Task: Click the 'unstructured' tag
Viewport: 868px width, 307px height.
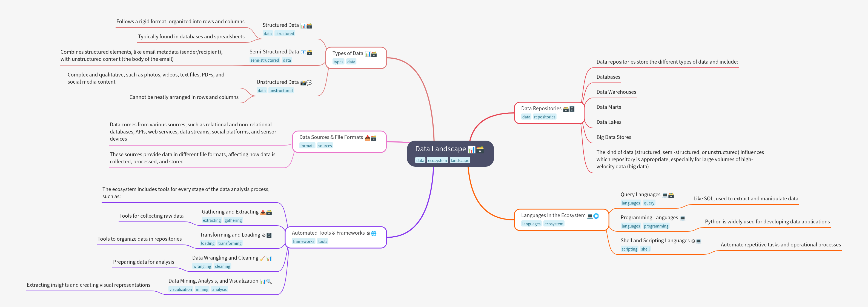Action: click(x=281, y=90)
